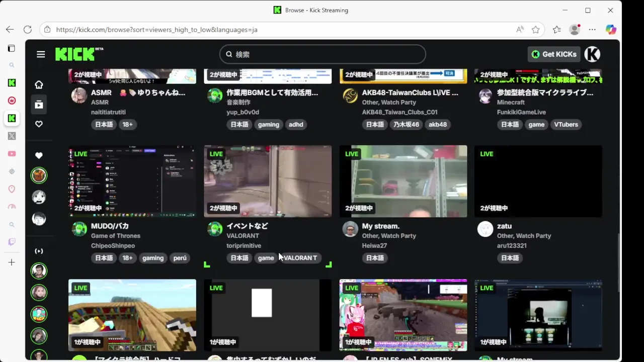Click the 検索 search field
Screen dimensions: 644x362
[x=323, y=54]
